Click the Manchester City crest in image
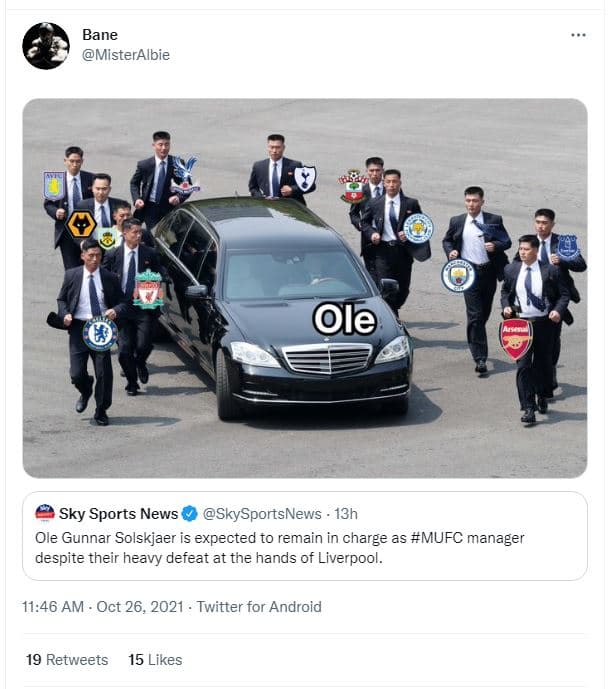The width and height of the screenshot is (611, 689). [458, 274]
